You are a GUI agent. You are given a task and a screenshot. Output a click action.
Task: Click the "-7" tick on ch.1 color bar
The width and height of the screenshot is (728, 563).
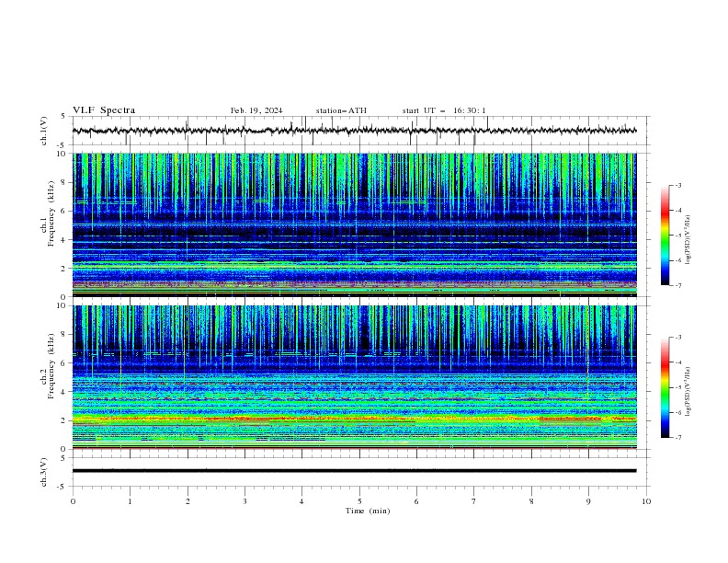tap(678, 286)
